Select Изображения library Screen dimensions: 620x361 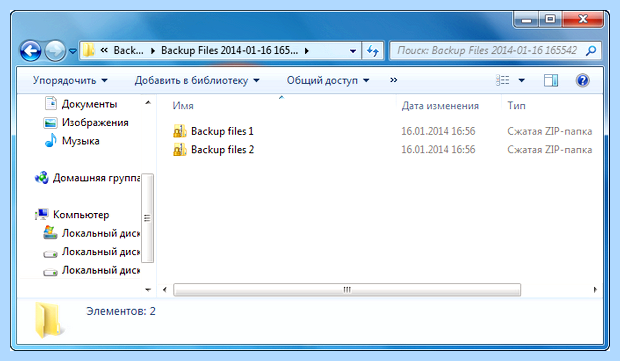click(95, 123)
